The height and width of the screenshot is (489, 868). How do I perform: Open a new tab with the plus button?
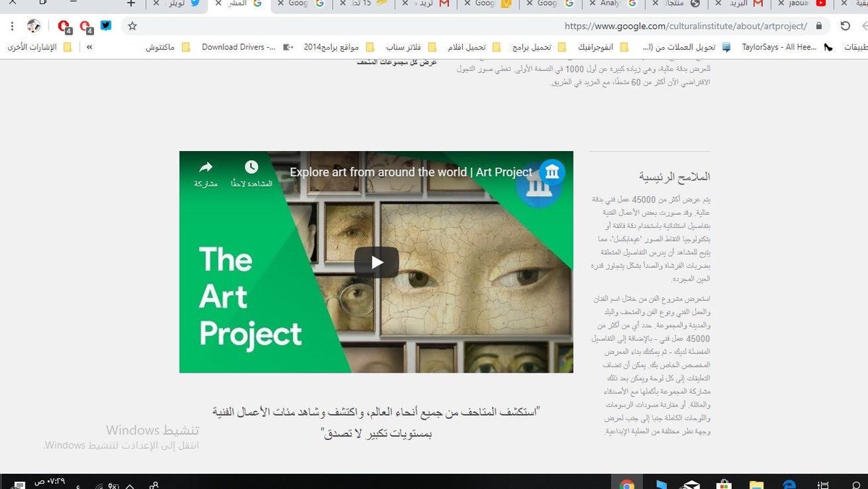131,4
